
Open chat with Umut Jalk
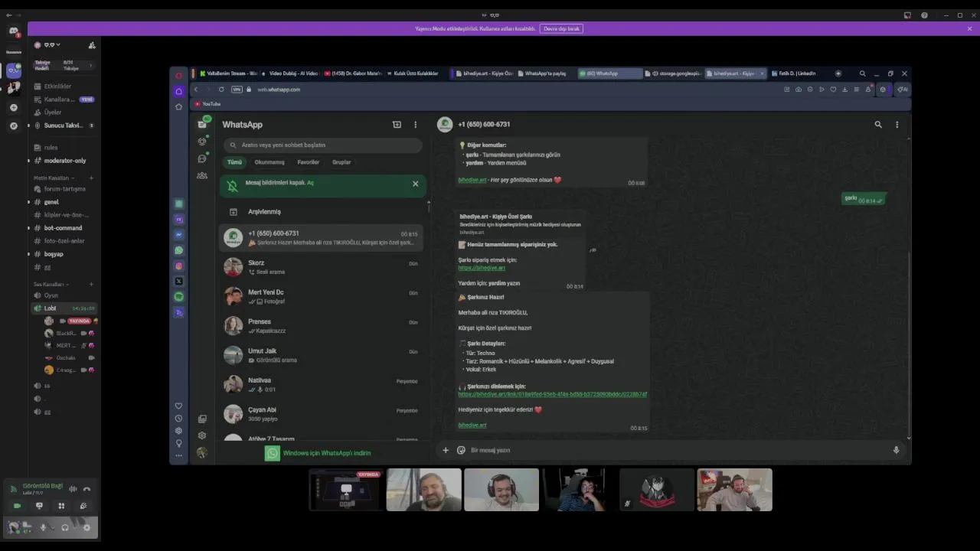(x=322, y=355)
